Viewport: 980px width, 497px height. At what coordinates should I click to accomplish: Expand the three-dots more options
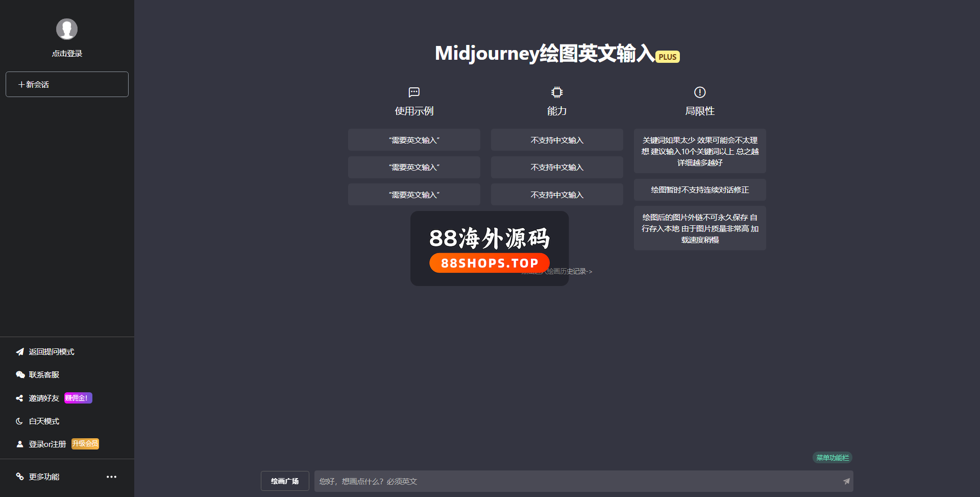(x=111, y=477)
